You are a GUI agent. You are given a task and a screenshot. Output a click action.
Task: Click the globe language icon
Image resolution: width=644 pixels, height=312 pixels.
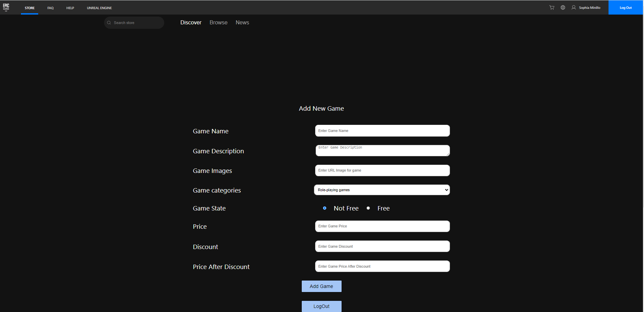563,7
